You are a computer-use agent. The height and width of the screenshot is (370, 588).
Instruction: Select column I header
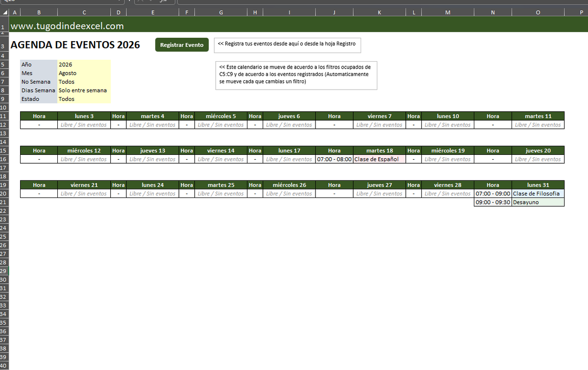click(289, 13)
